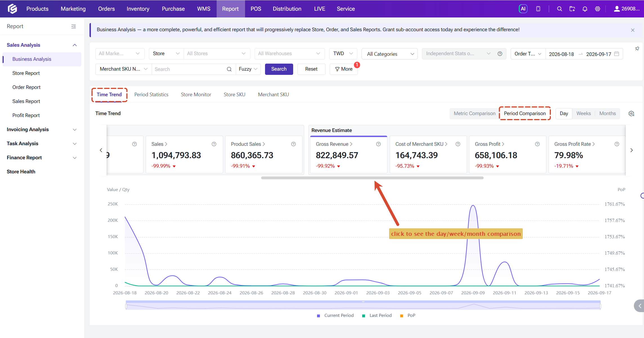
Task: Open the folder download center icon
Action: pyautogui.click(x=572, y=9)
